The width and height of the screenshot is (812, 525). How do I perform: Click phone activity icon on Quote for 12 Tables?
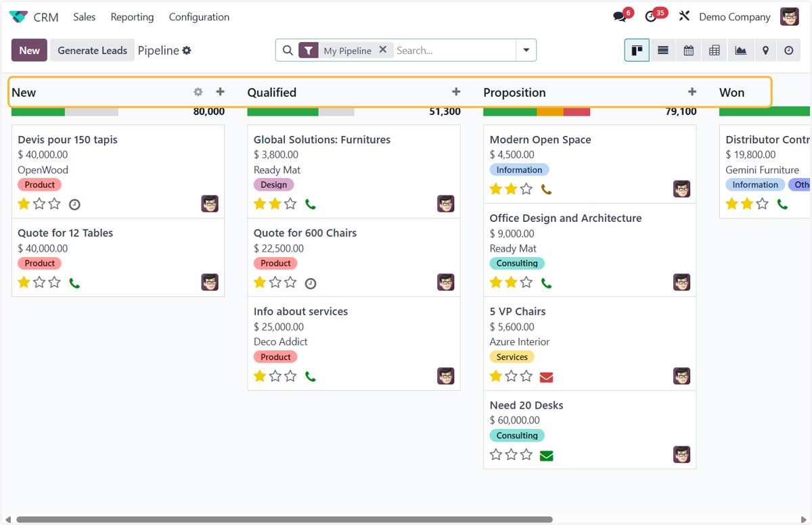point(74,283)
